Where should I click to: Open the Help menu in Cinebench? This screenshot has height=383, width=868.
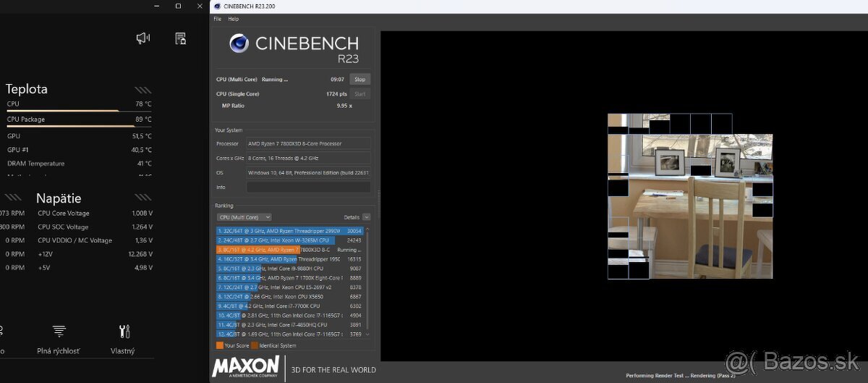234,19
